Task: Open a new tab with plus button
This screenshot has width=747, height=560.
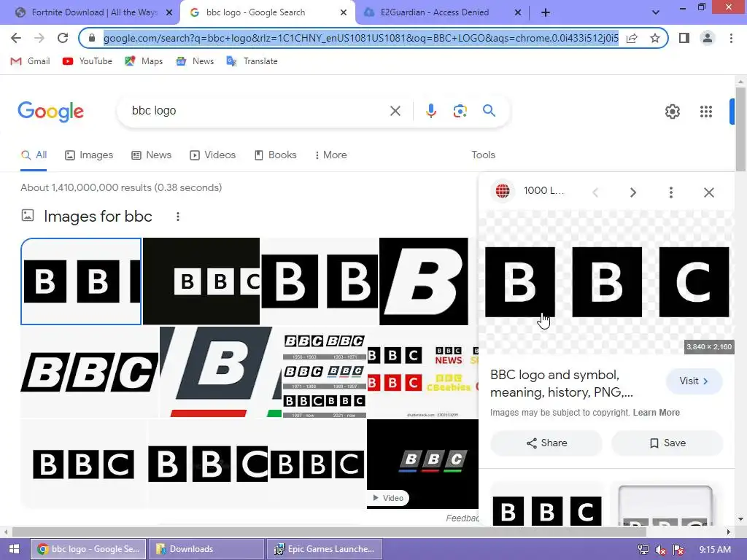Action: (546, 12)
